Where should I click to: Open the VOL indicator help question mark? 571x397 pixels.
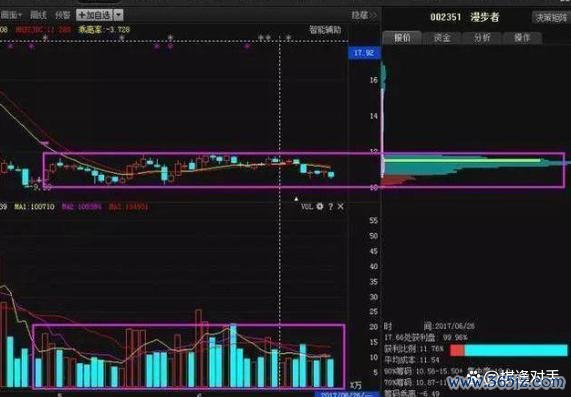tap(330, 207)
